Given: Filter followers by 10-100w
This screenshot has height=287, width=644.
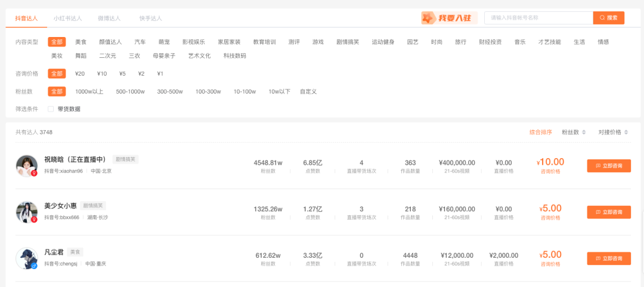Looking at the screenshot, I should click(x=245, y=91).
